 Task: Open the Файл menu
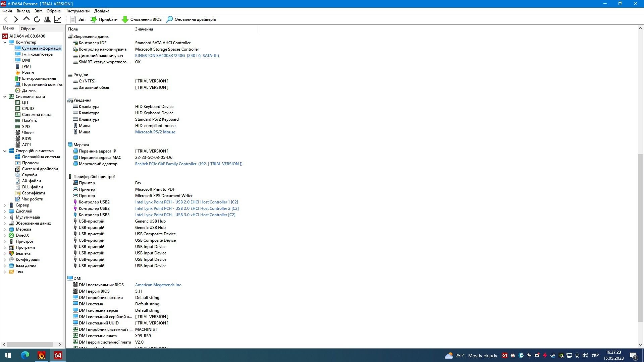pos(7,11)
